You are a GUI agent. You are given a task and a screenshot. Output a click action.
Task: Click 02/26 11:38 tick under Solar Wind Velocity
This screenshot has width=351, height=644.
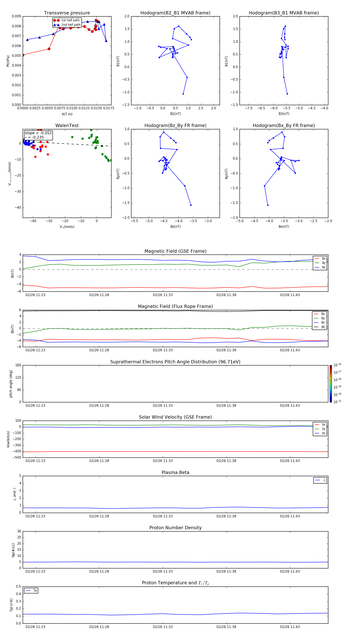click(226, 461)
